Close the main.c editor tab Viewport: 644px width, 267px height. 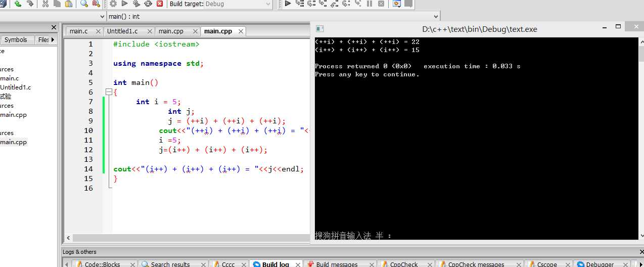[x=98, y=31]
